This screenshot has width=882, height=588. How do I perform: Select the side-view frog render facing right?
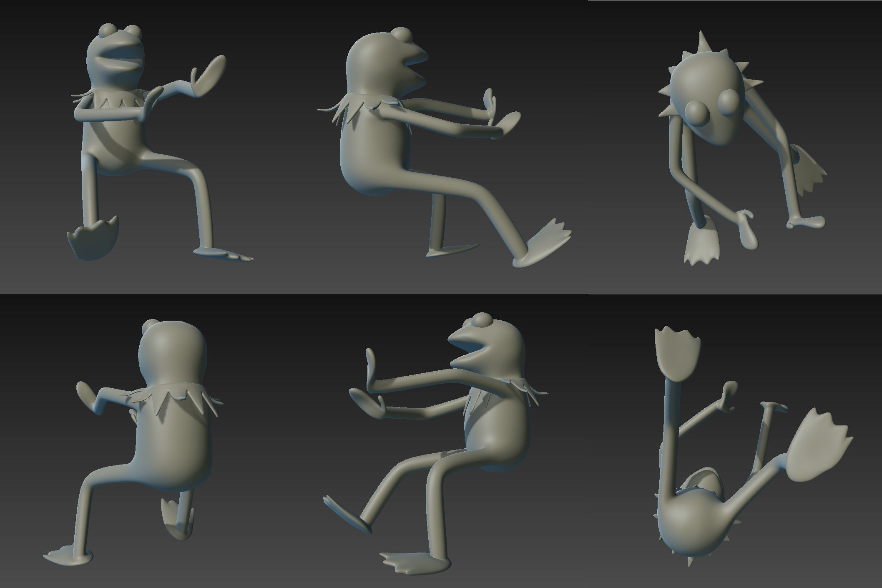coord(445,148)
